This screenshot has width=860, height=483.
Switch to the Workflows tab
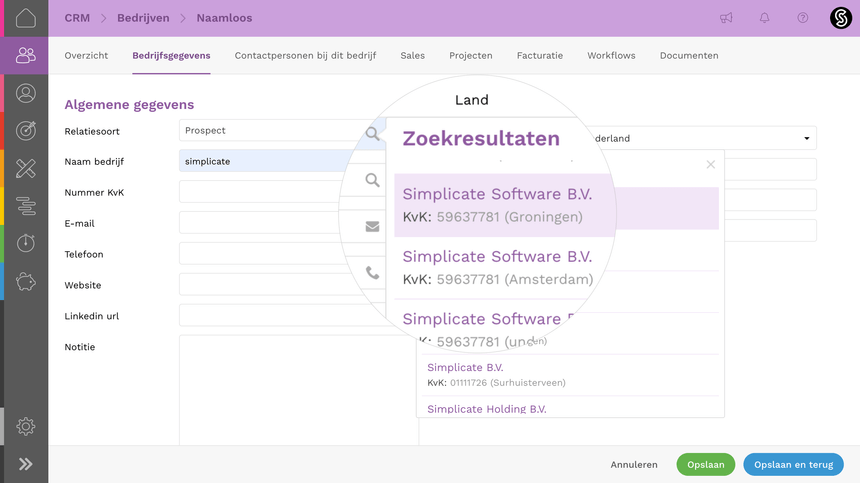tap(611, 55)
